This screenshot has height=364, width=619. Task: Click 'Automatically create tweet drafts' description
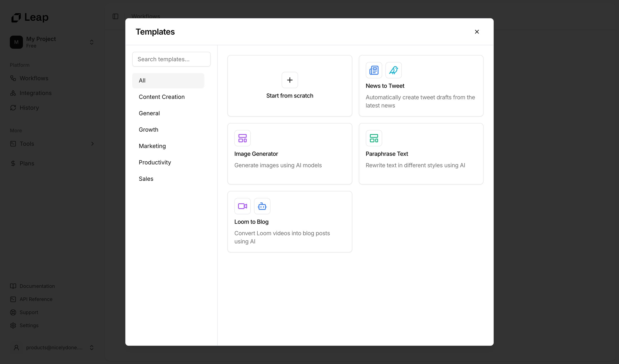[x=420, y=101]
